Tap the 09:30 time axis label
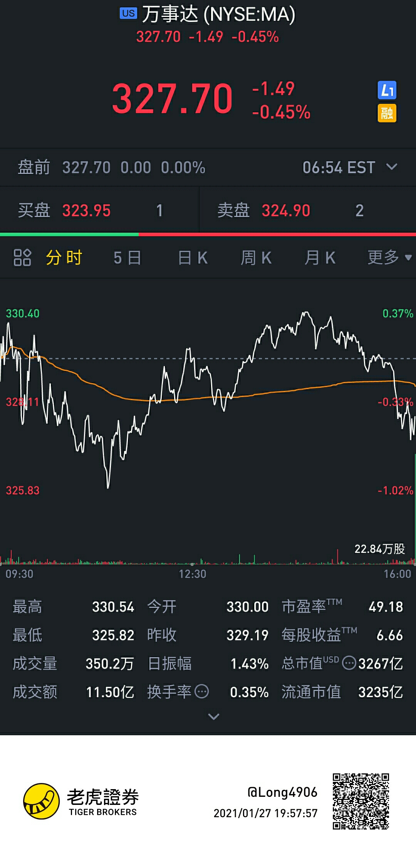Screen dimensions: 416x868 click(x=19, y=574)
